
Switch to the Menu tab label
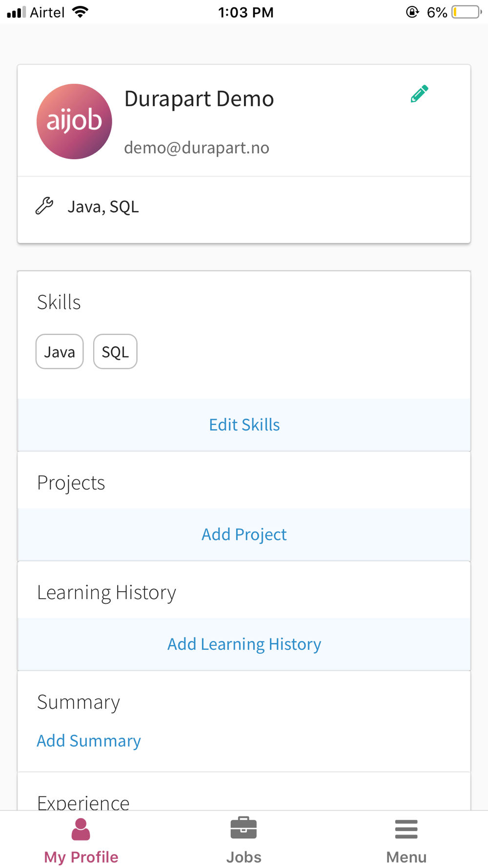406,857
